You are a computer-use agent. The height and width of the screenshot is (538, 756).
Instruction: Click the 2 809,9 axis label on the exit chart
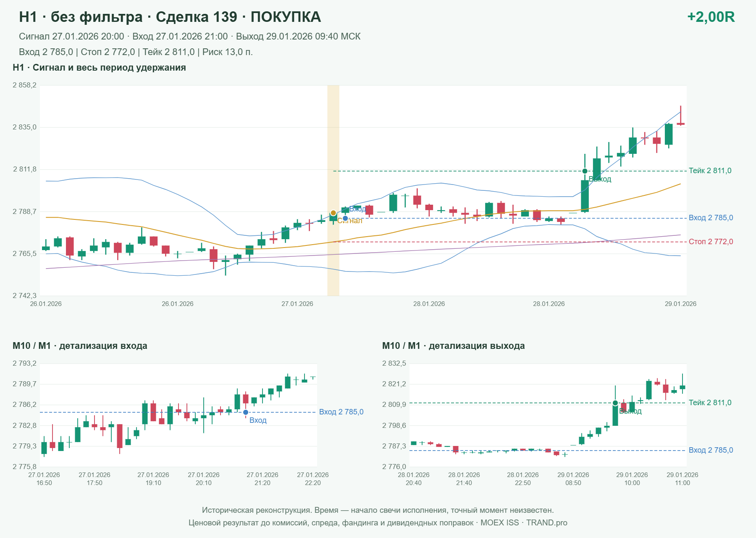394,405
